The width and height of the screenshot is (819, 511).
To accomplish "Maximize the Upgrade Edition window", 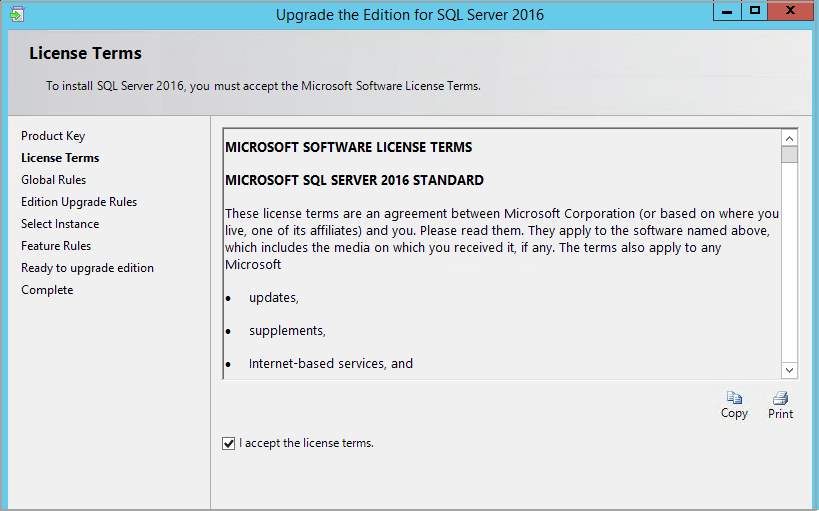I will (x=755, y=11).
